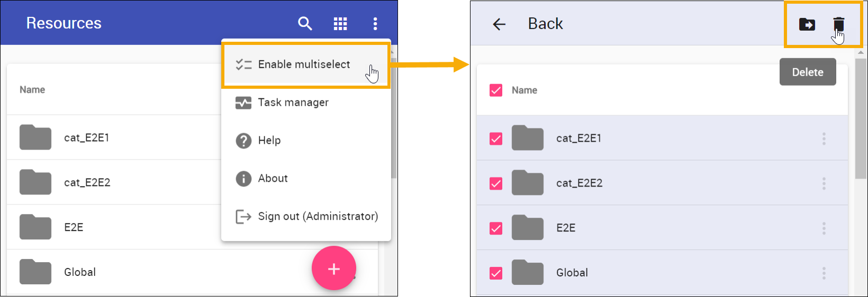Click the move-to-folder icon
868x297 pixels.
(x=807, y=24)
